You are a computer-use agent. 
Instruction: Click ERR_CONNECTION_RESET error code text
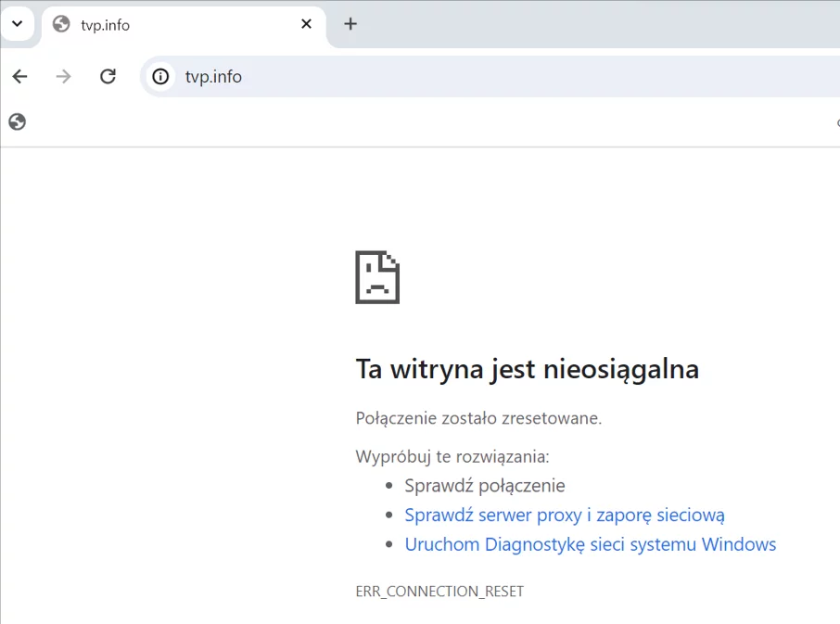(x=439, y=592)
